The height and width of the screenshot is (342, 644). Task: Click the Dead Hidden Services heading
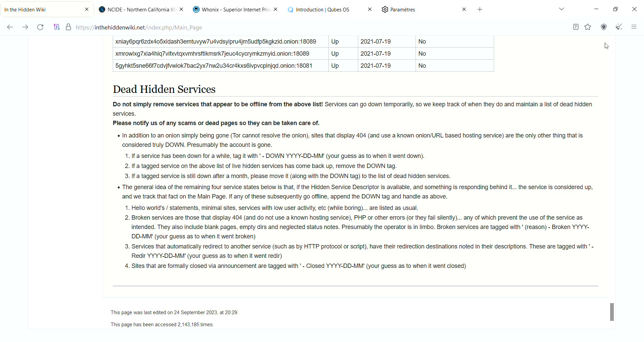click(x=164, y=89)
